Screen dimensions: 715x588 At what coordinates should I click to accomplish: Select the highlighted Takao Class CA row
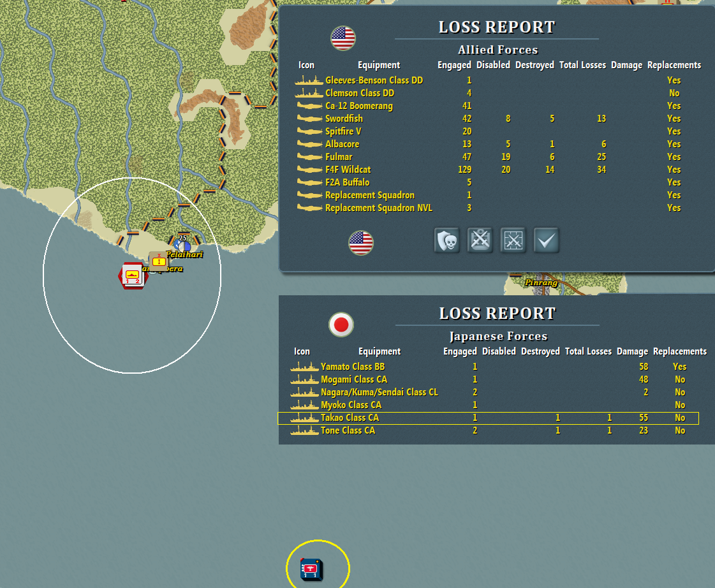click(x=488, y=418)
